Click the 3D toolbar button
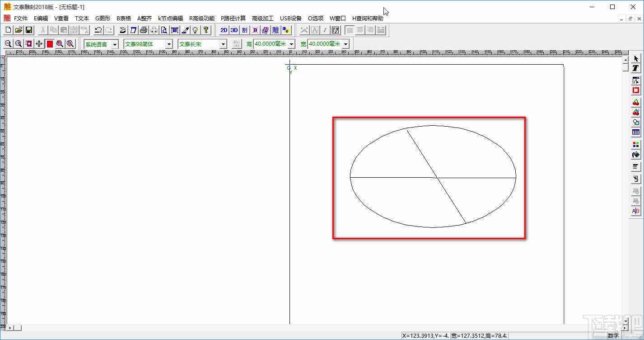 click(234, 30)
